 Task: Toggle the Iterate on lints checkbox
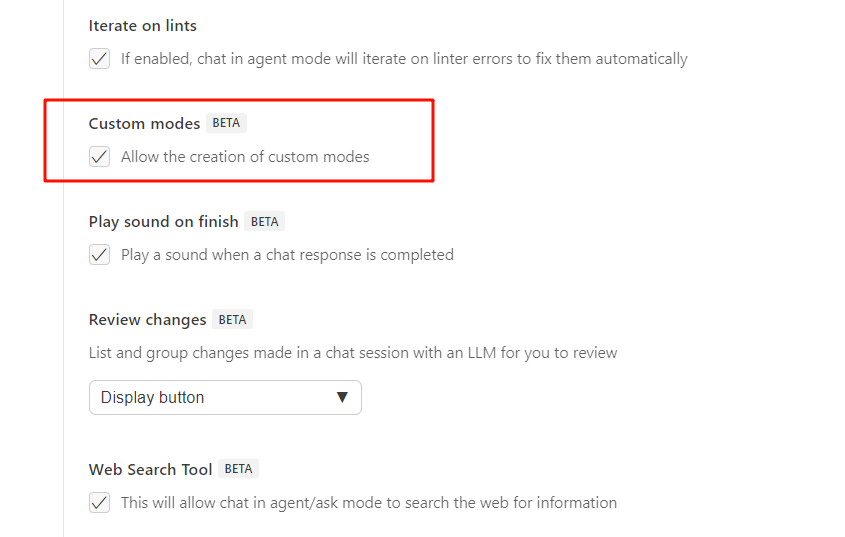pos(100,59)
